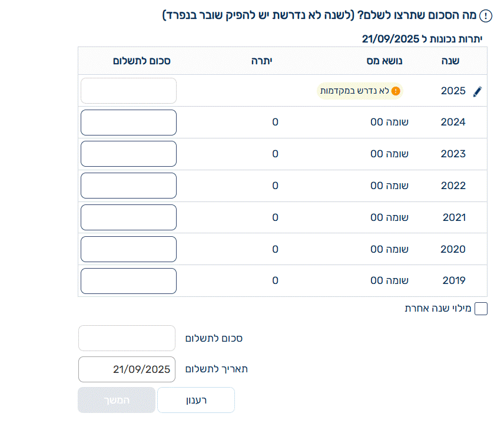Click the 'נושא מס' column header

pos(390,61)
